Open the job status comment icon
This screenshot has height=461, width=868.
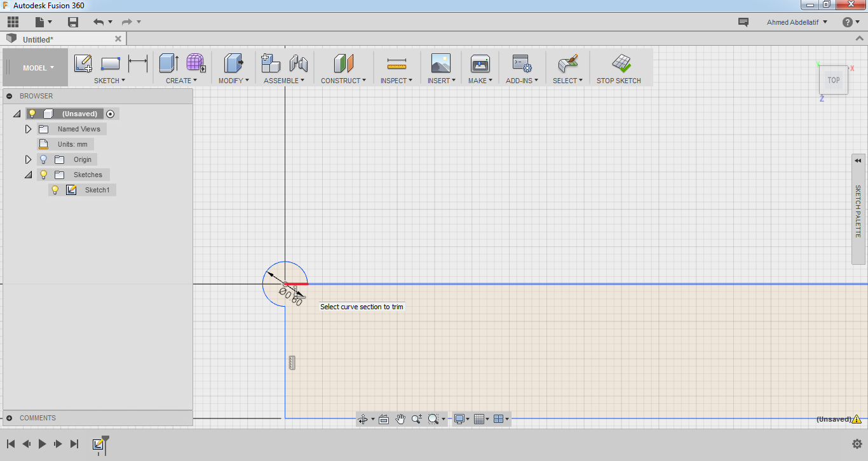click(743, 22)
